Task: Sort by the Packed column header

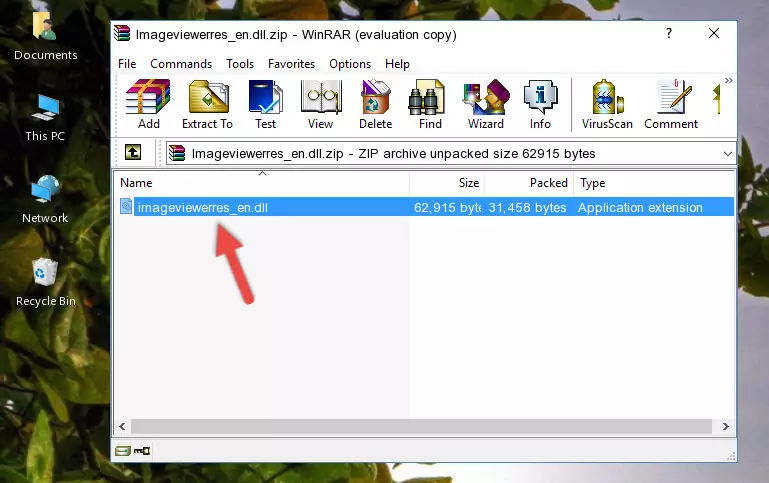Action: (529, 182)
